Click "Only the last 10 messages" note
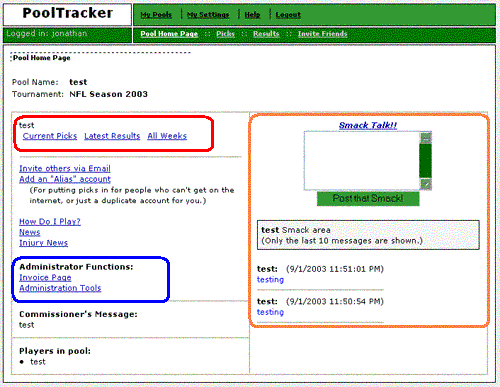Viewport: 500px width, 387px height. (x=342, y=241)
